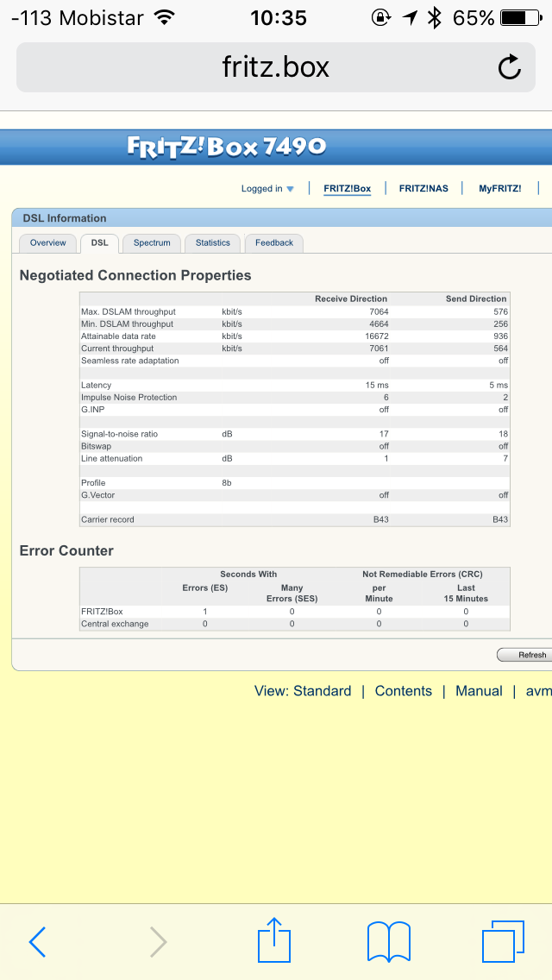Click the View: Standard link

(x=303, y=691)
